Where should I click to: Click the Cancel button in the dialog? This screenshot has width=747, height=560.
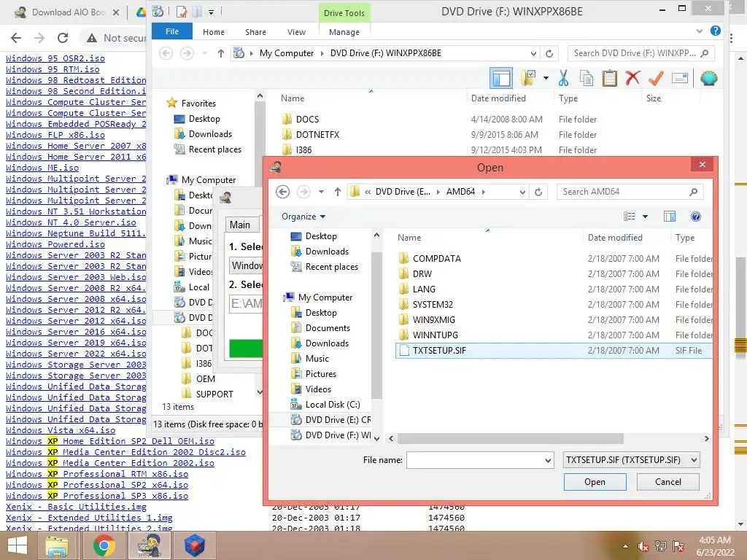(x=668, y=482)
